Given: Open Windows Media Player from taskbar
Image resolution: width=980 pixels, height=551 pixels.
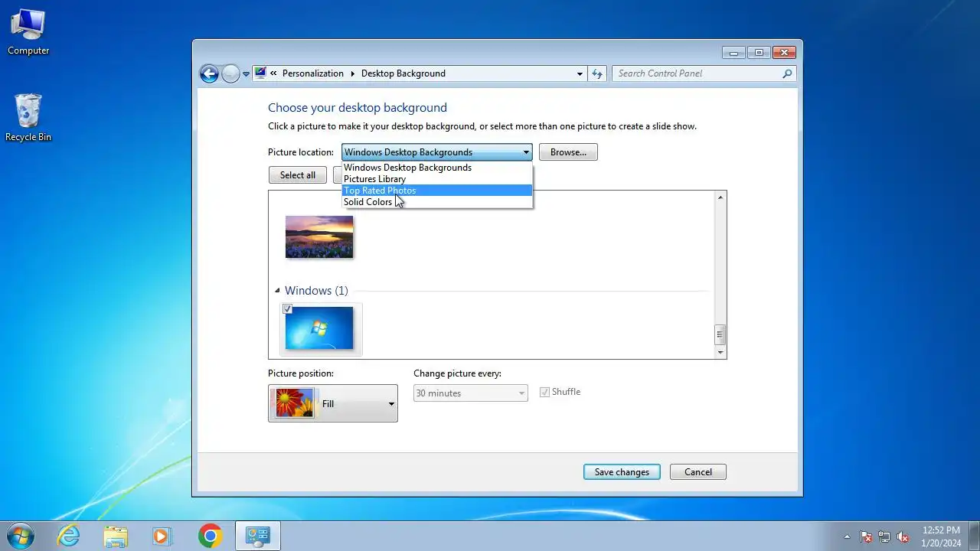Looking at the screenshot, I should (162, 536).
